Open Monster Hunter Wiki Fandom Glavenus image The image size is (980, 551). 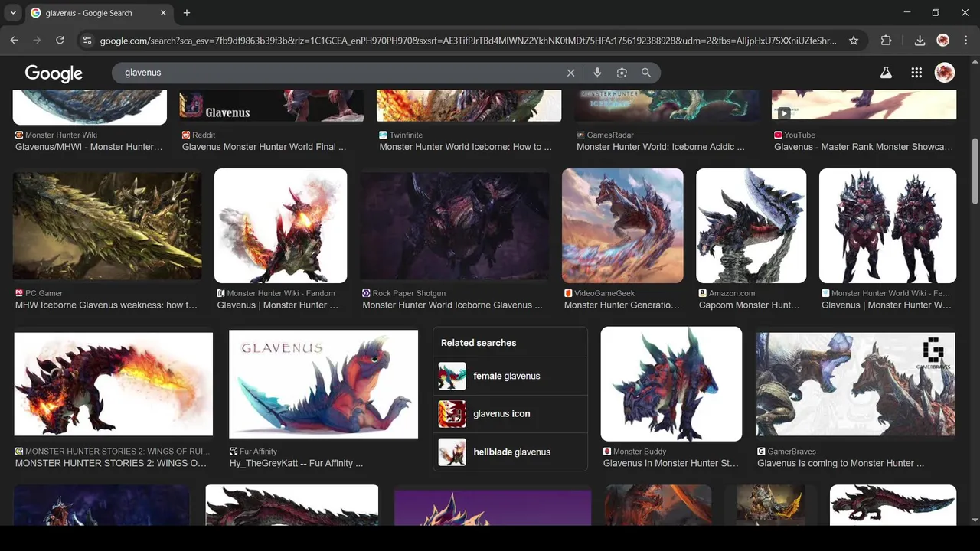(280, 226)
